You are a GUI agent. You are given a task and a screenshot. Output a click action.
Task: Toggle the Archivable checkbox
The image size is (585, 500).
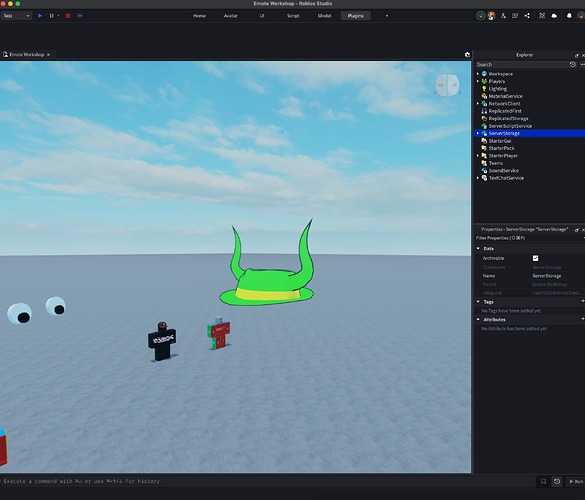click(535, 258)
